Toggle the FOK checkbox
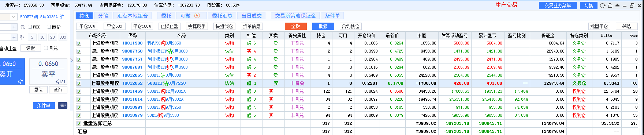 click(30, 27)
